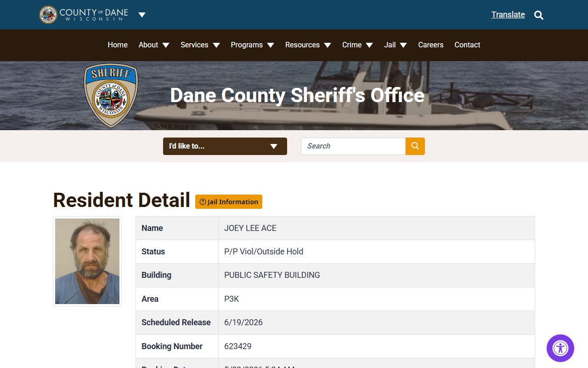Click the Area row label
588x368 pixels.
(x=150, y=299)
